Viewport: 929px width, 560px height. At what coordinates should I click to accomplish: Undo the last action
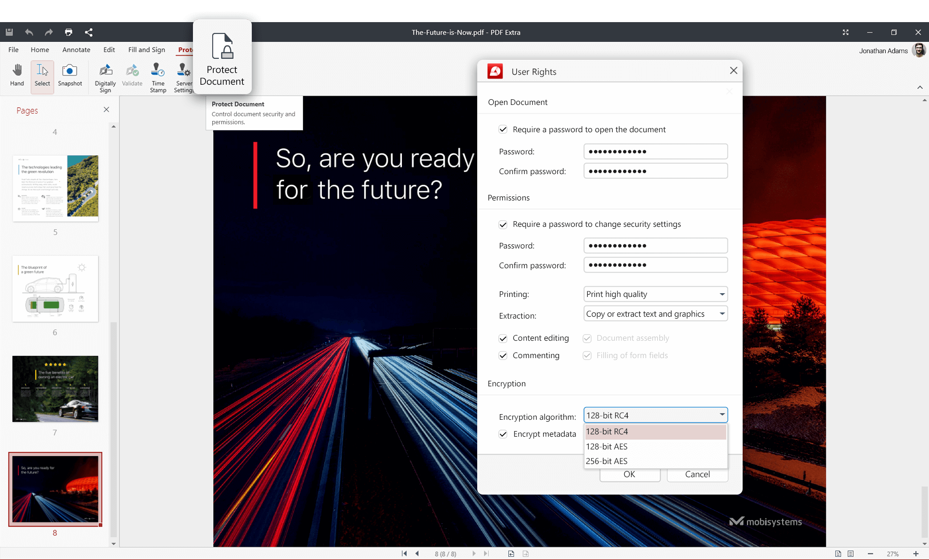pos(29,32)
